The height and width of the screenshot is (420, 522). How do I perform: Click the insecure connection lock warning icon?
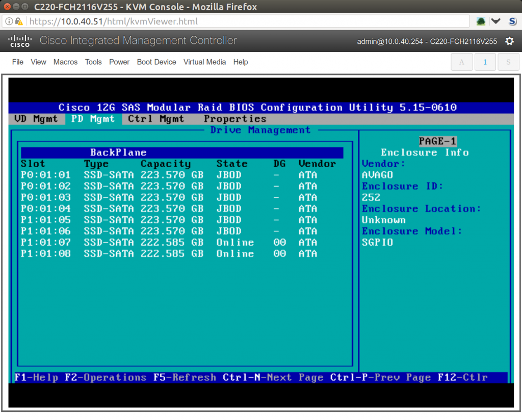(x=19, y=21)
